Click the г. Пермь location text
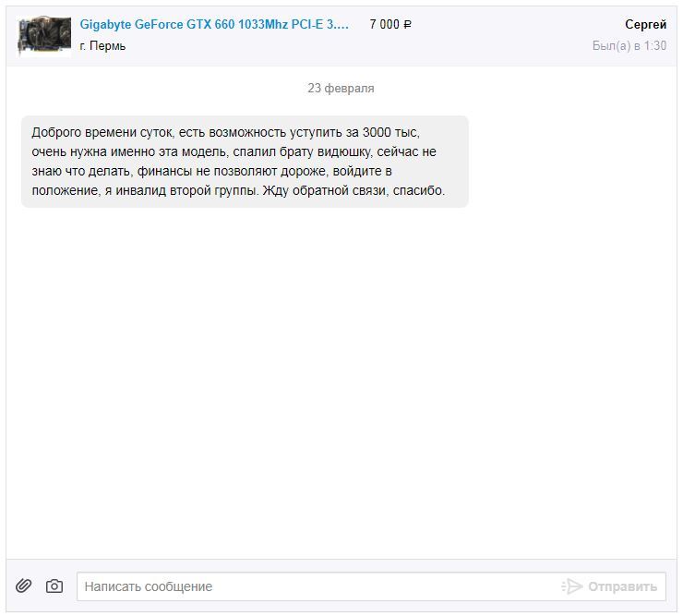 point(102,46)
